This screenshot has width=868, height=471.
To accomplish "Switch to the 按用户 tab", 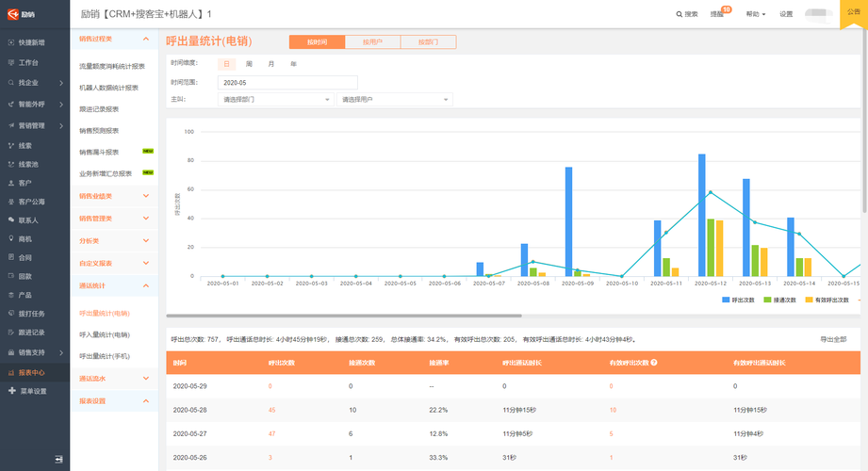I will click(x=372, y=42).
